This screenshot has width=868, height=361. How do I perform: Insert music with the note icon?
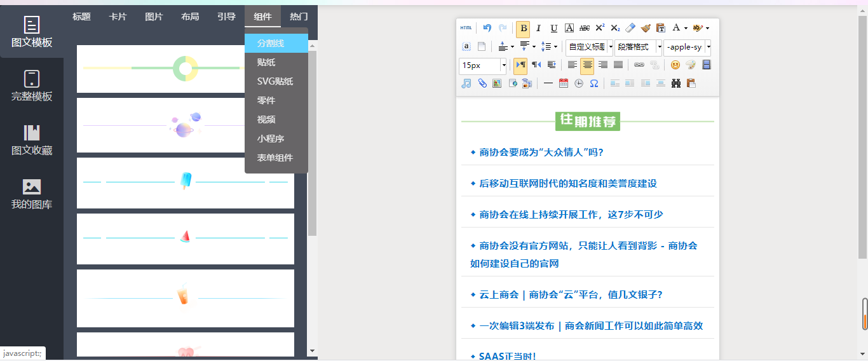coord(466,83)
